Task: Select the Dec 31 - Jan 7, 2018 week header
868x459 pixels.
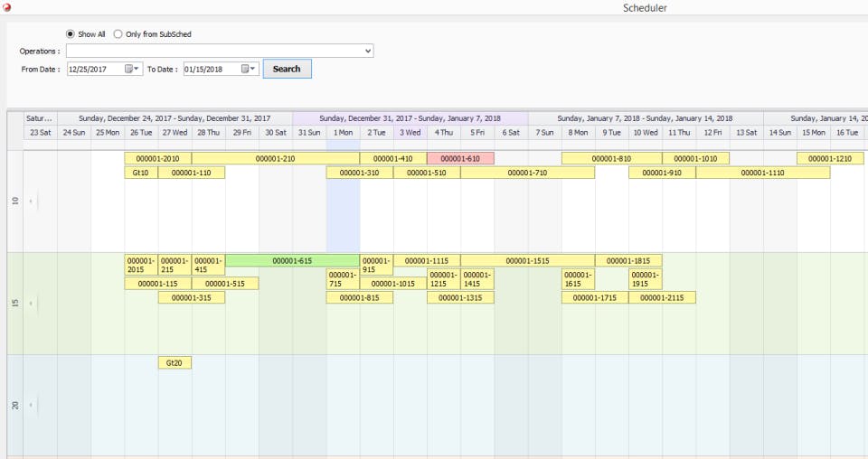Action: (x=410, y=118)
